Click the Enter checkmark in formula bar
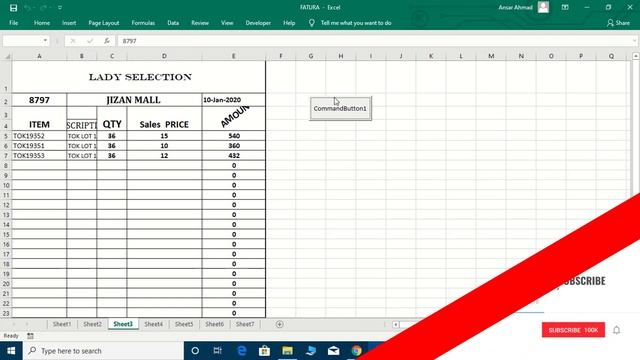640x360 pixels. pos(90,41)
